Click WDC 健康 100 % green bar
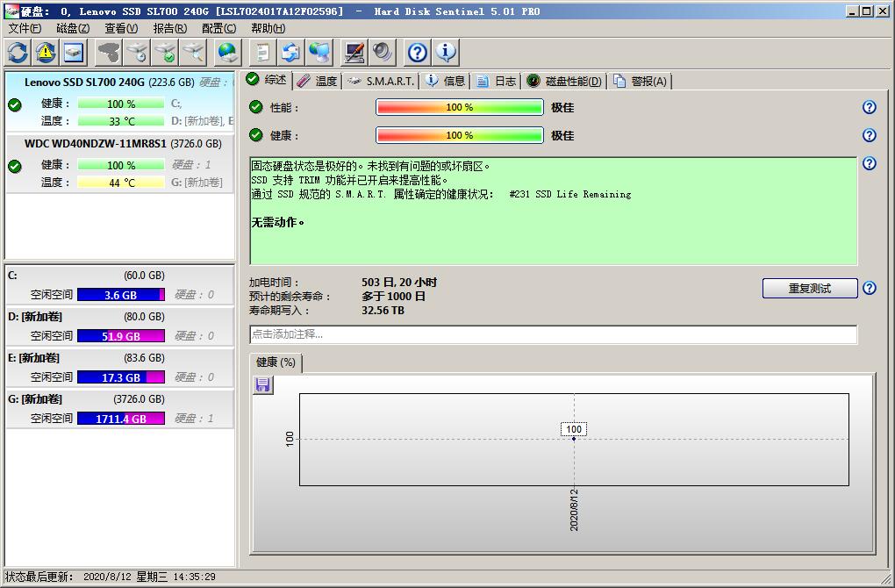The image size is (895, 588). [x=121, y=165]
